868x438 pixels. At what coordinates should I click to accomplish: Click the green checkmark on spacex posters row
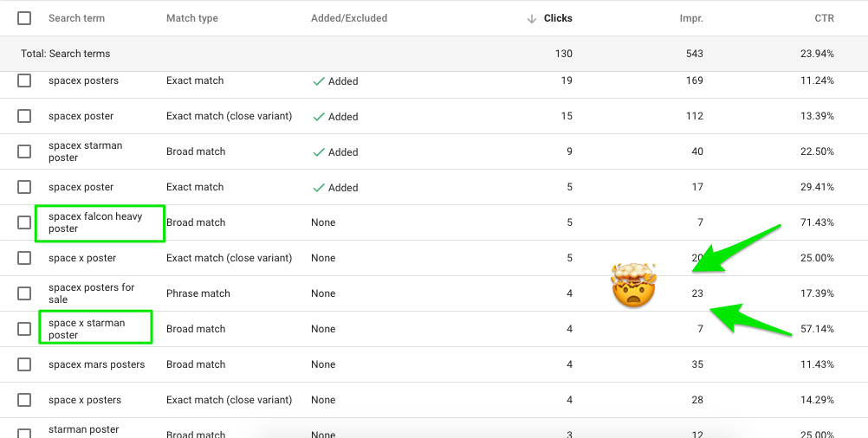pos(318,81)
